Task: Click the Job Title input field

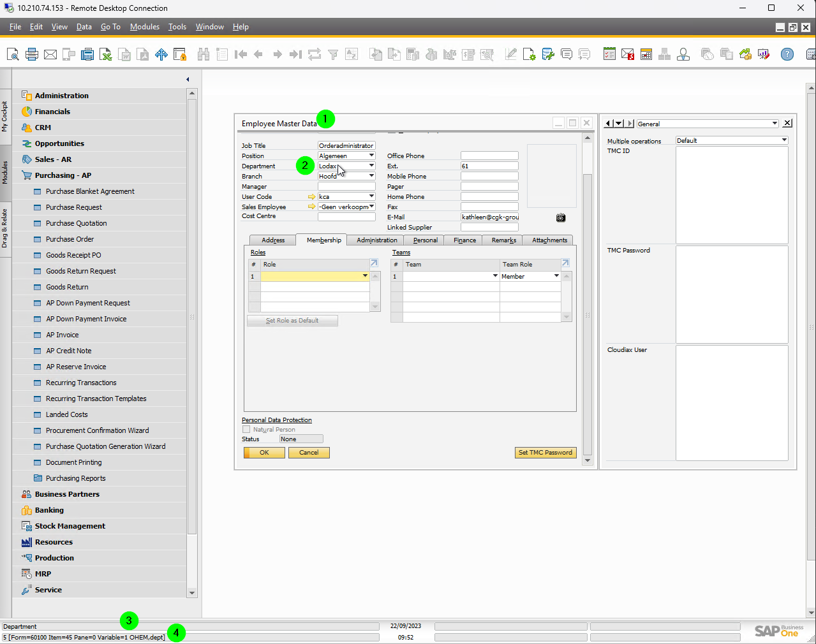Action: (346, 145)
